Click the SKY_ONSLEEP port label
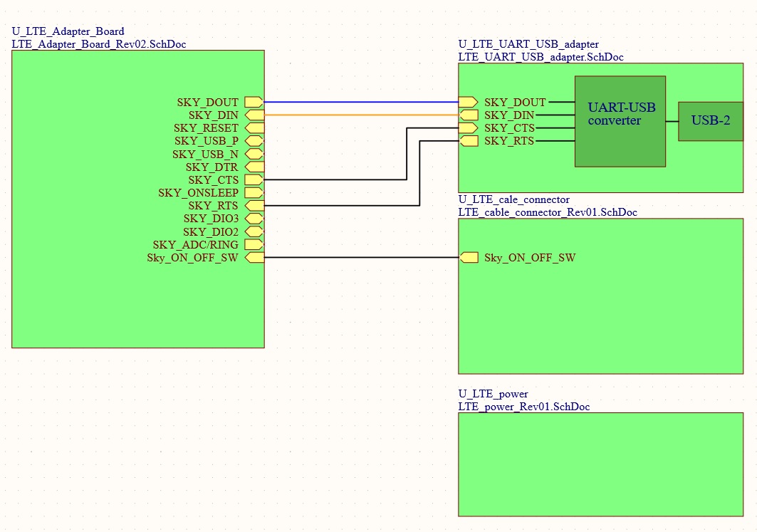 199,192
